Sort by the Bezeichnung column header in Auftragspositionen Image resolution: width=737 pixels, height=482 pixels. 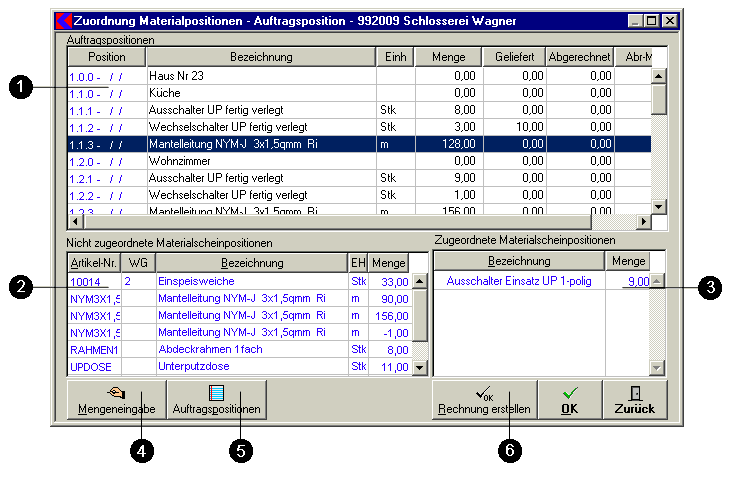(x=259, y=58)
